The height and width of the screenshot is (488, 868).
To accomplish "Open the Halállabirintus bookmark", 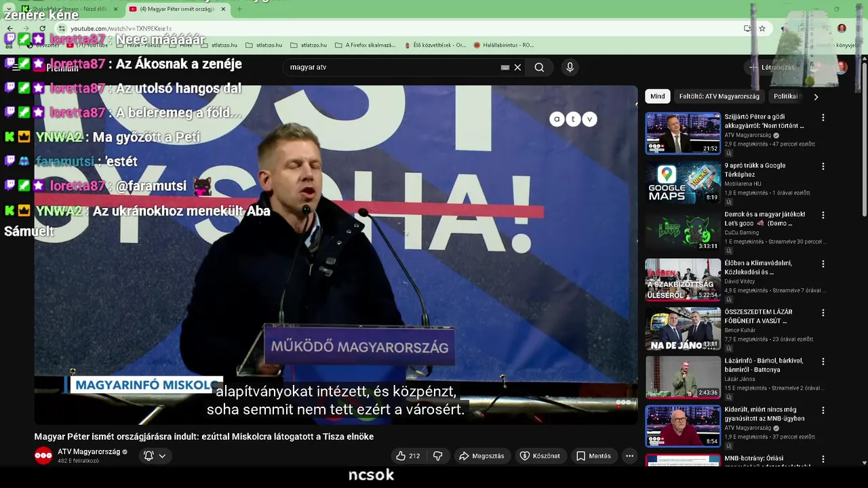I will pos(503,45).
